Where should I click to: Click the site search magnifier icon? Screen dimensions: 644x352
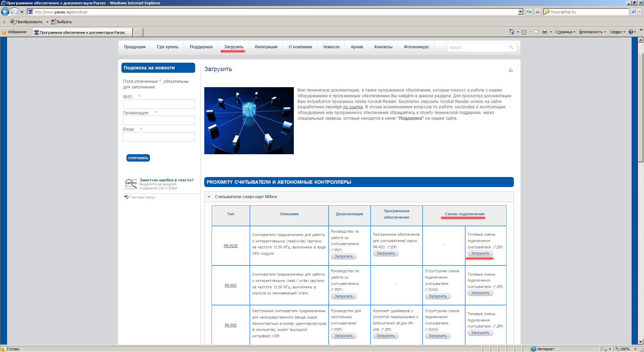pyautogui.click(x=511, y=47)
